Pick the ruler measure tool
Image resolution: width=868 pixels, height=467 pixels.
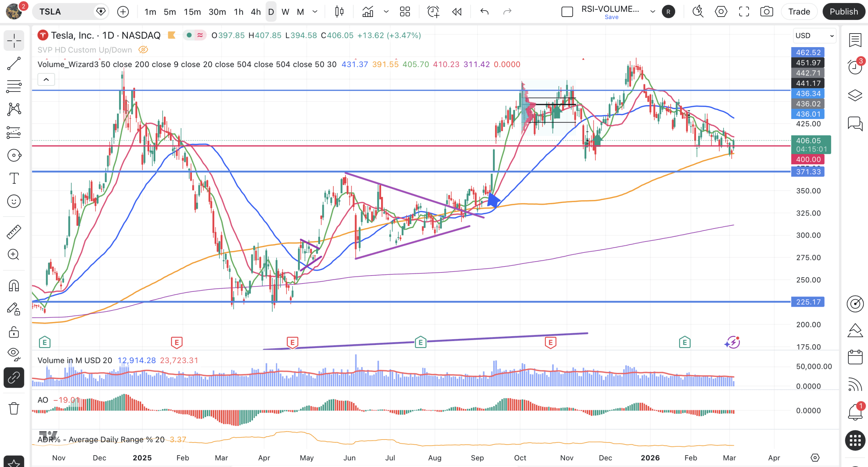14,232
